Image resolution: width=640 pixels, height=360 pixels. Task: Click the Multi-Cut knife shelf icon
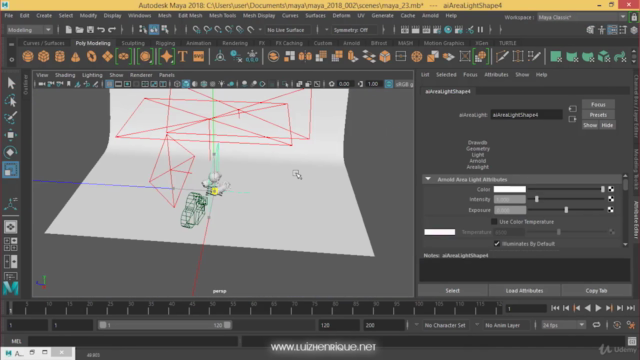tap(502, 56)
